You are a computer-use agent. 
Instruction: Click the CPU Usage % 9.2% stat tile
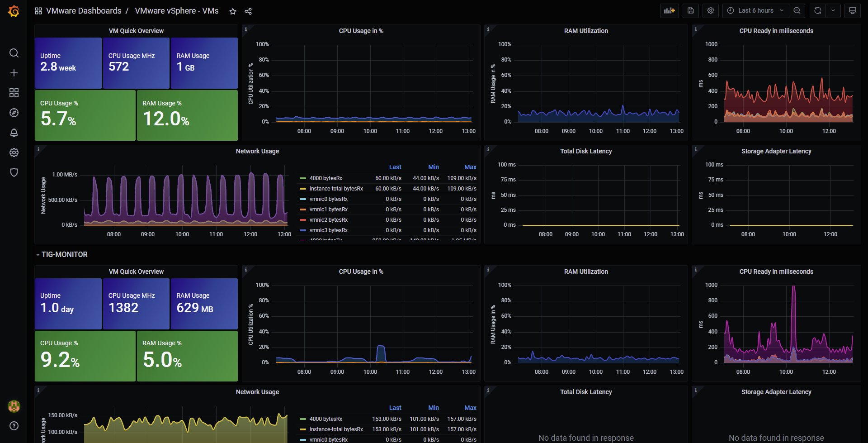(x=85, y=356)
